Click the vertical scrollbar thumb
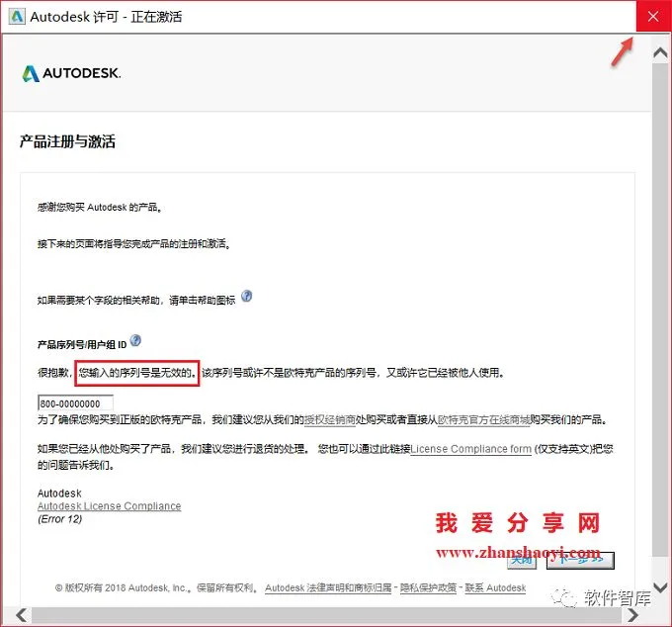The image size is (672, 627). 660,309
